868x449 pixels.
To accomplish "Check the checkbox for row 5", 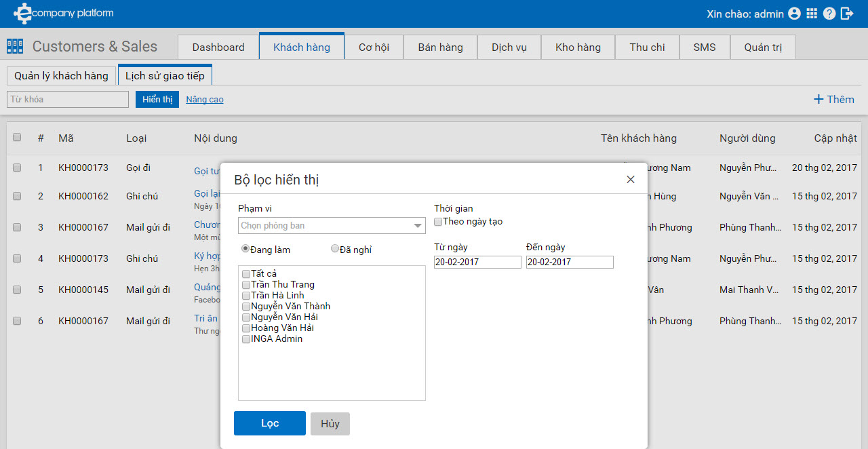I will click(17, 290).
